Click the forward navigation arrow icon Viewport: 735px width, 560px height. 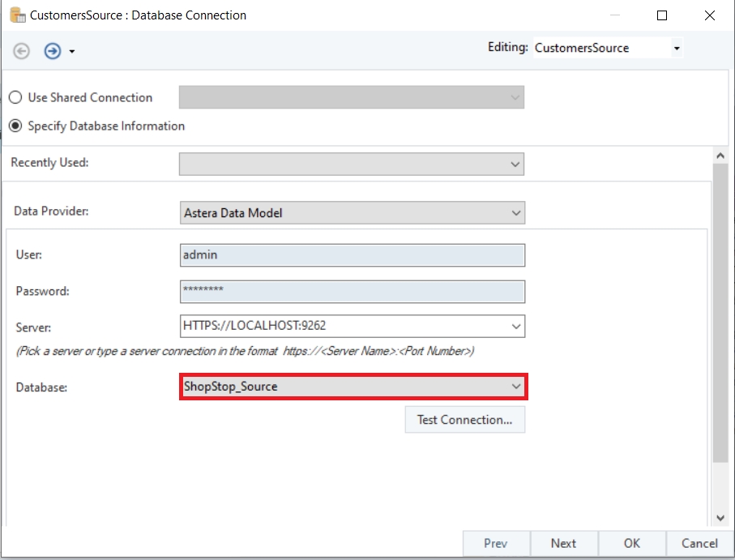[53, 51]
